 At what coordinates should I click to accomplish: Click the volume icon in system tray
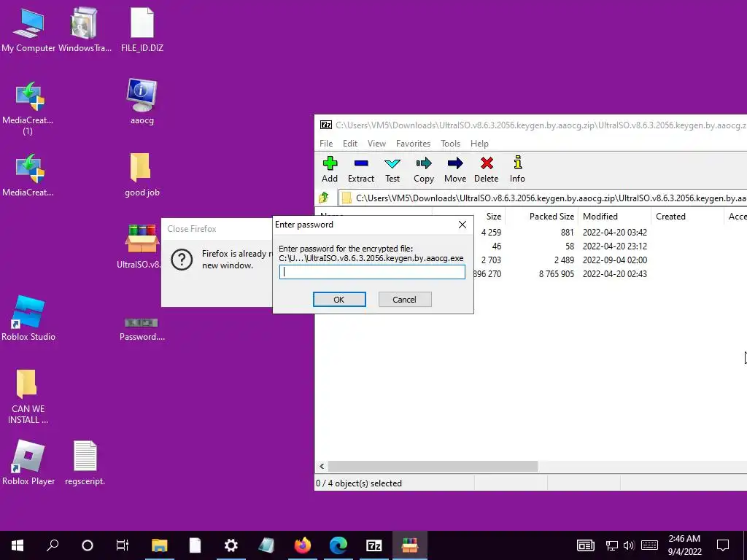tap(629, 545)
